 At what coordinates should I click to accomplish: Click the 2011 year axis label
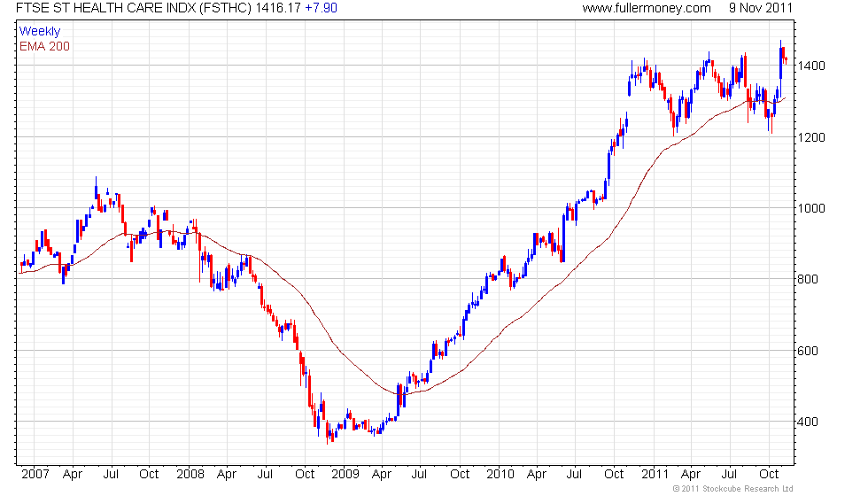point(655,475)
